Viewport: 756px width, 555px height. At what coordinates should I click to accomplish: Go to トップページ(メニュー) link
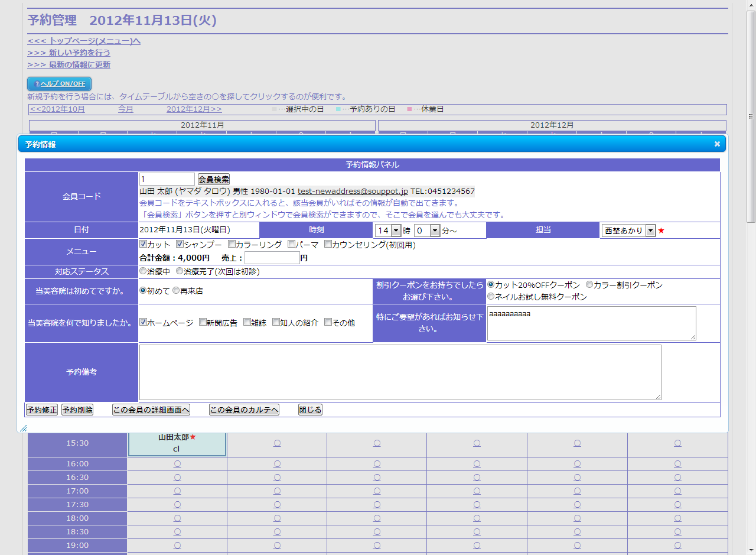(x=84, y=41)
